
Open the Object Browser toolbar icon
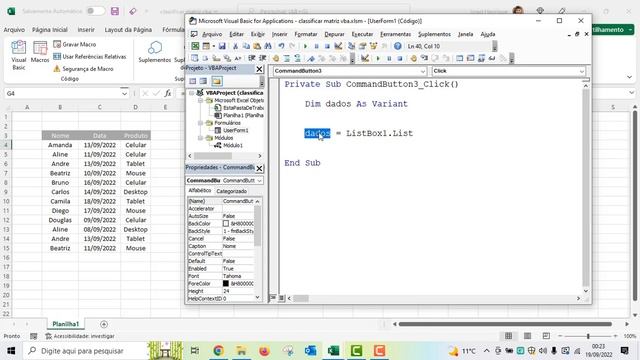pyautogui.click(x=373, y=46)
